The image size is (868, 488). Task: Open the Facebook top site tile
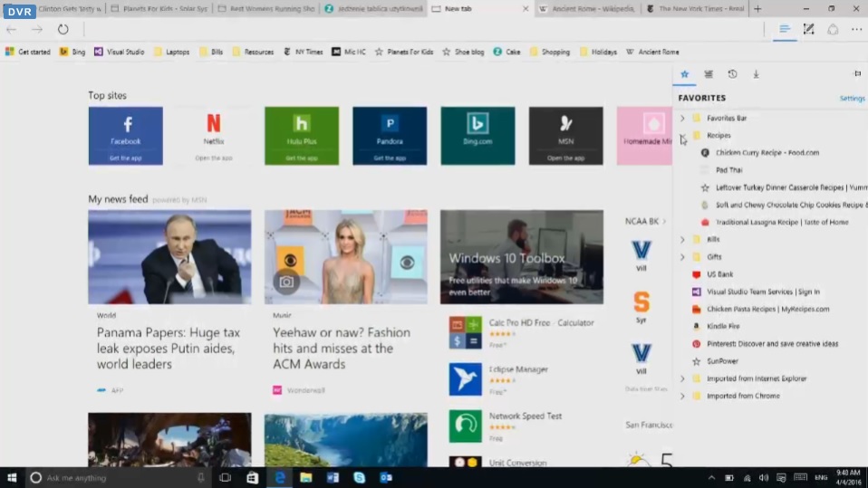click(x=126, y=136)
